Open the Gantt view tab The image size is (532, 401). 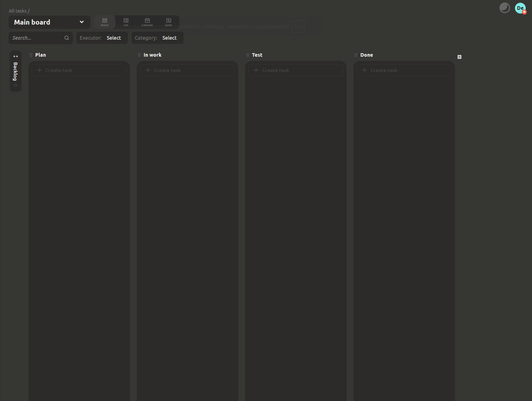169,22
